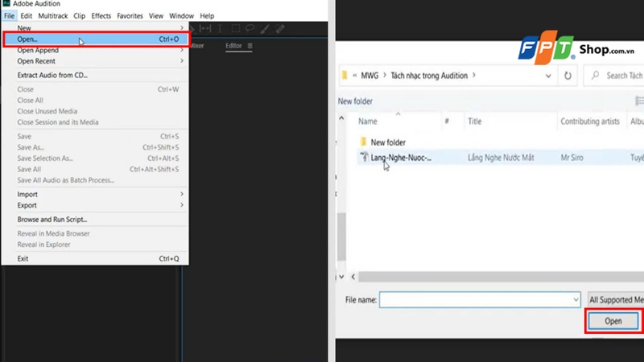
Task: Click the title cell Lắng Nghe Nước Mắt
Action: 501,158
